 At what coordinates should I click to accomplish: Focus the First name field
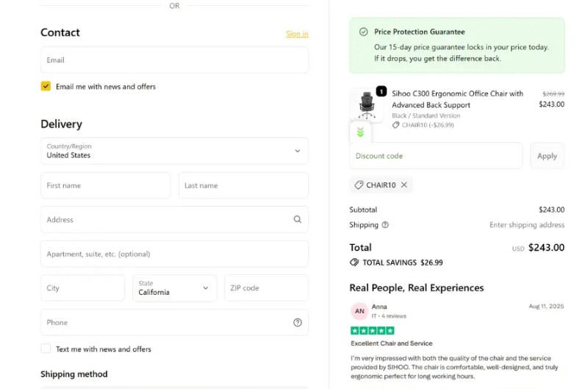[x=105, y=185]
